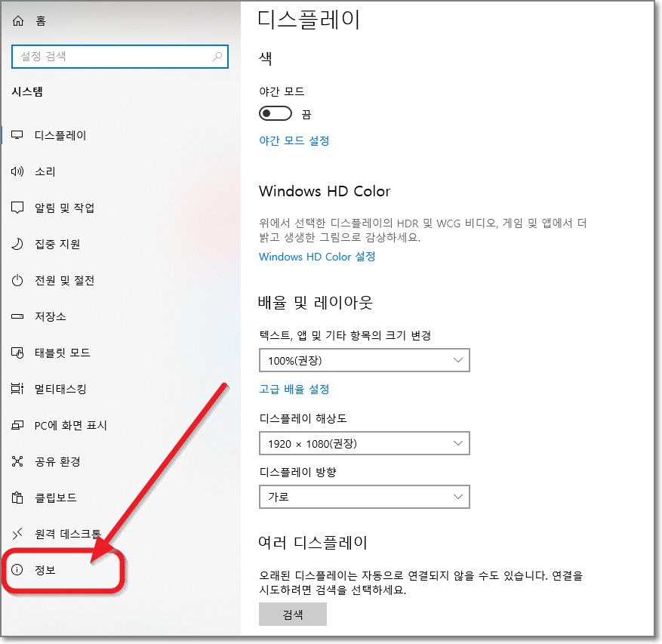Image resolution: width=662 pixels, height=644 pixels.
Task: Select 디스플레이 in the sidebar
Action: coord(60,135)
